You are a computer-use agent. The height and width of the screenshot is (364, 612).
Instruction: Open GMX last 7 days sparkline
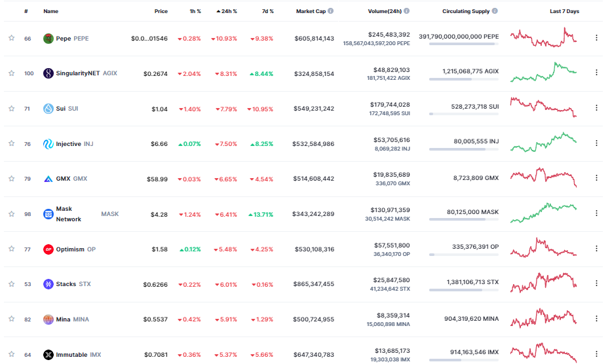pos(543,177)
